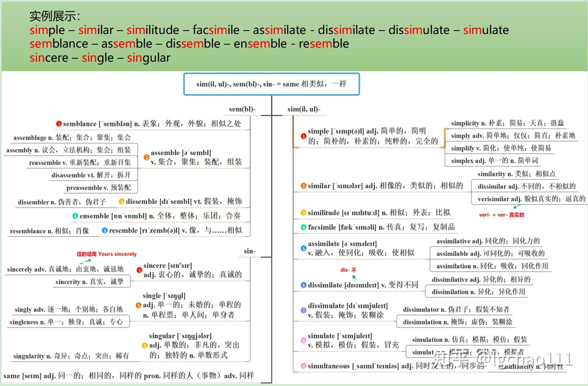Select the 'resemblance n.' node

49,231
